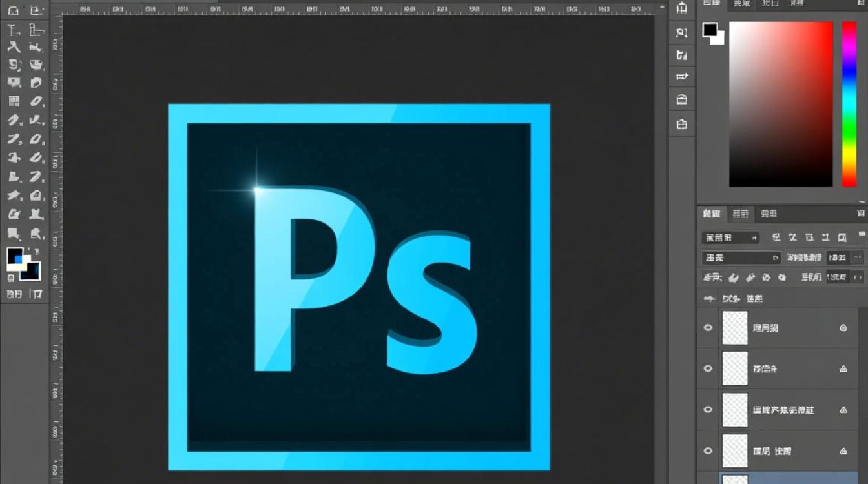Select the T-shaped tool in the left toolbox
The height and width of the screenshot is (484, 868).
coord(14,29)
